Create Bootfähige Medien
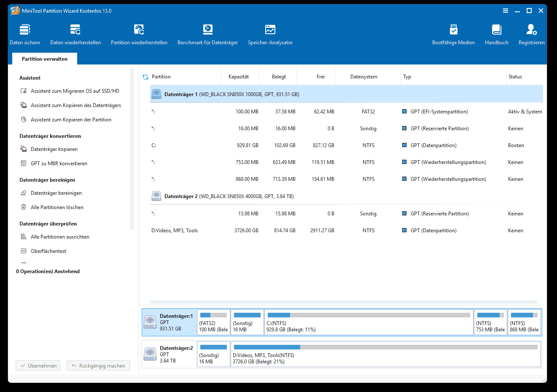Viewport: 557px width, 392px height. point(453,35)
